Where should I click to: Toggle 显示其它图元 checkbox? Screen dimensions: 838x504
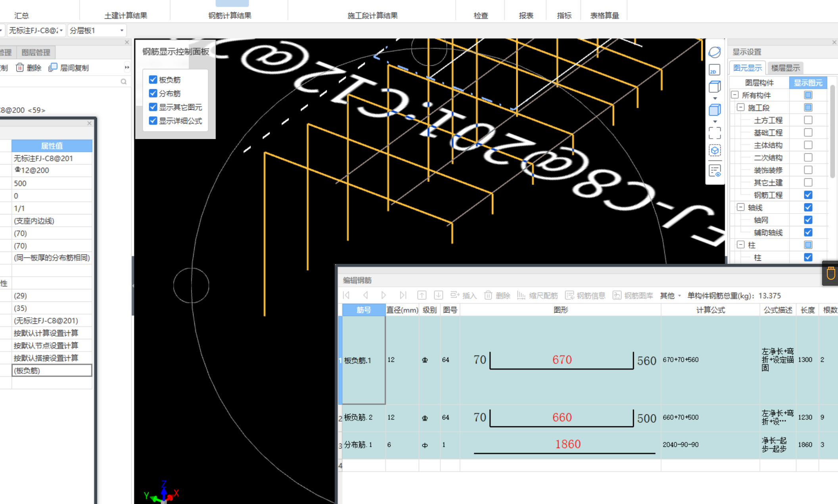153,107
